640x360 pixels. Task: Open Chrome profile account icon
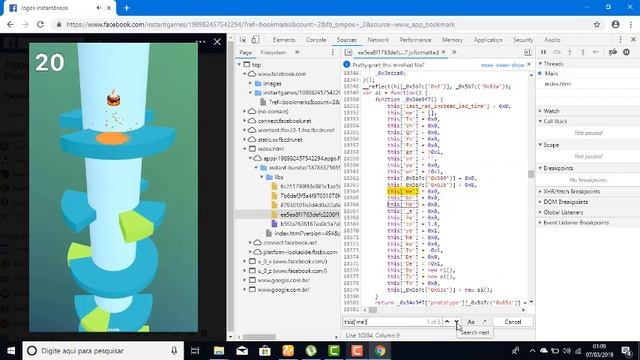(x=616, y=24)
